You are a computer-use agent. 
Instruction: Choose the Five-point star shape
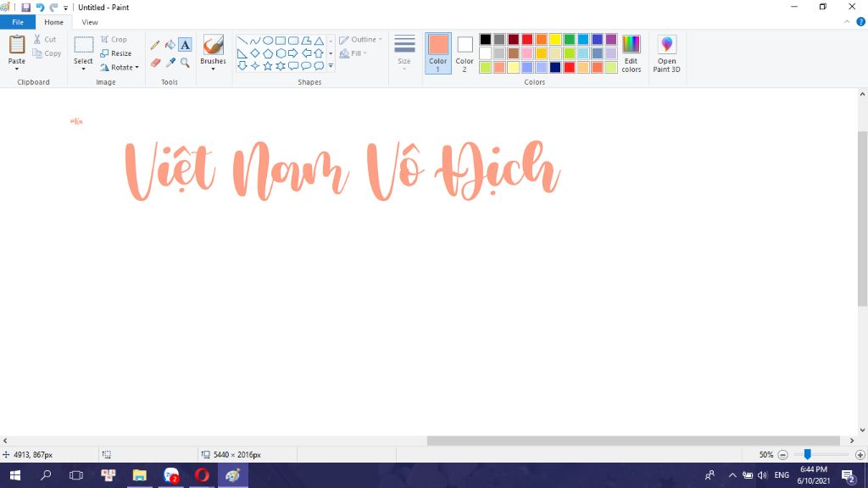pyautogui.click(x=268, y=66)
